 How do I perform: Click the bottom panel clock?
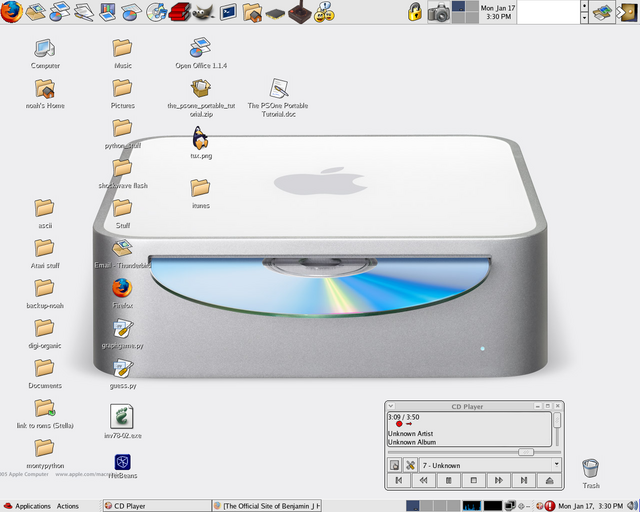click(590, 506)
